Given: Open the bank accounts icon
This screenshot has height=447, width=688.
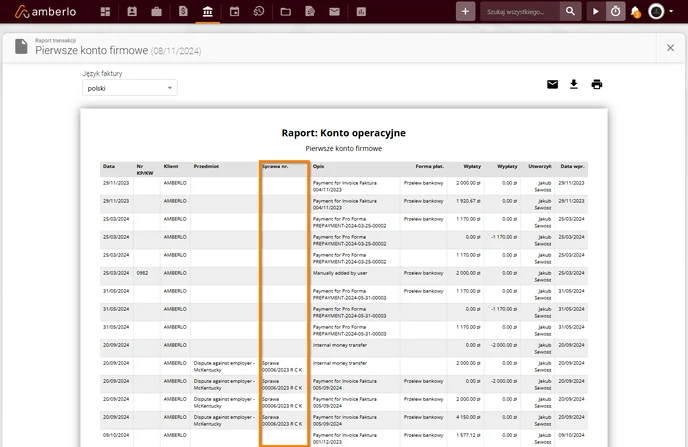Looking at the screenshot, I should [x=208, y=11].
